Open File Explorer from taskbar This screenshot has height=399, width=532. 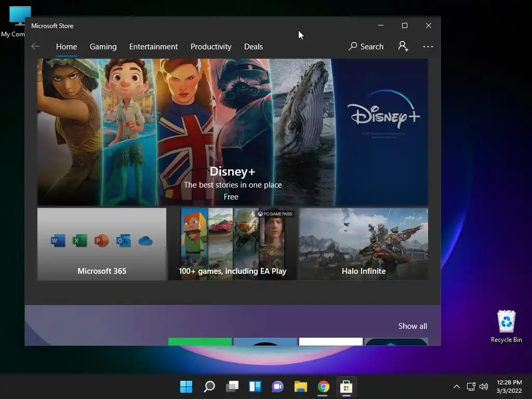[x=301, y=387]
